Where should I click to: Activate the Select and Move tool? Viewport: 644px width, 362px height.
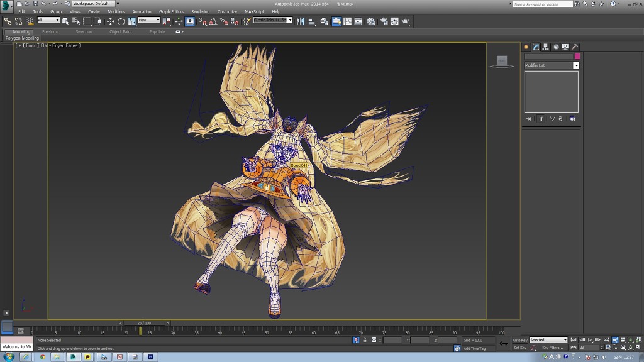click(x=111, y=21)
